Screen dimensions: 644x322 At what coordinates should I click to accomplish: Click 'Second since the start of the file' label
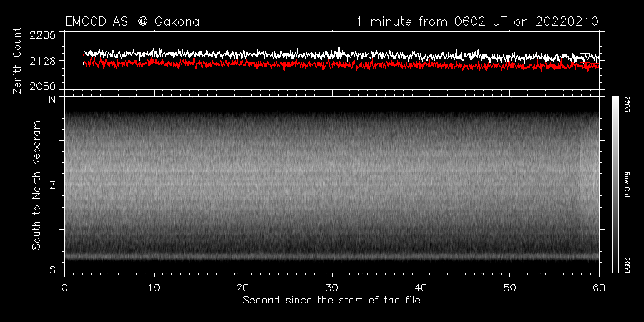(x=331, y=301)
